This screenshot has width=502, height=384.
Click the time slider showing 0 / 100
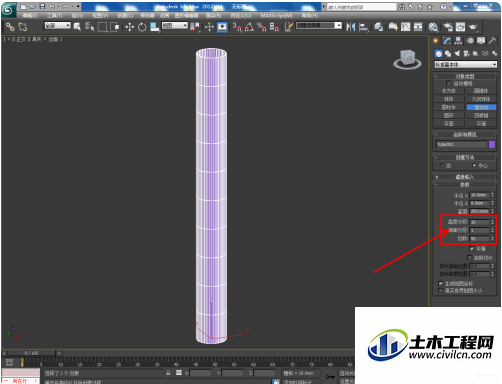(x=31, y=353)
